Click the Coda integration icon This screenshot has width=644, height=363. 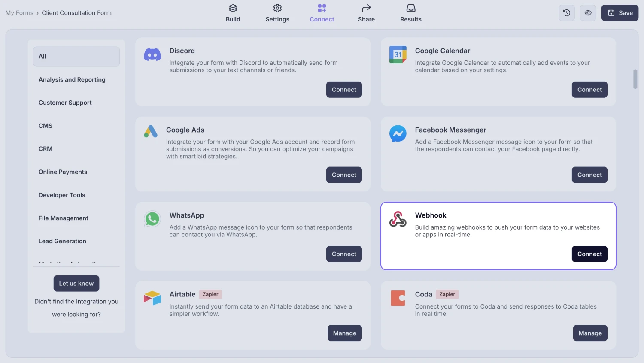tap(398, 298)
